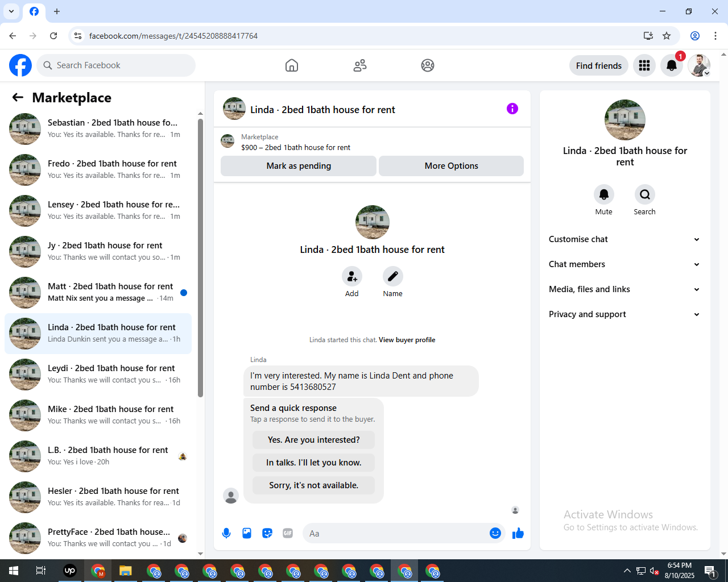Screen dimensions: 728x582
Task: Open Fredo's conversation
Action: tap(98, 170)
